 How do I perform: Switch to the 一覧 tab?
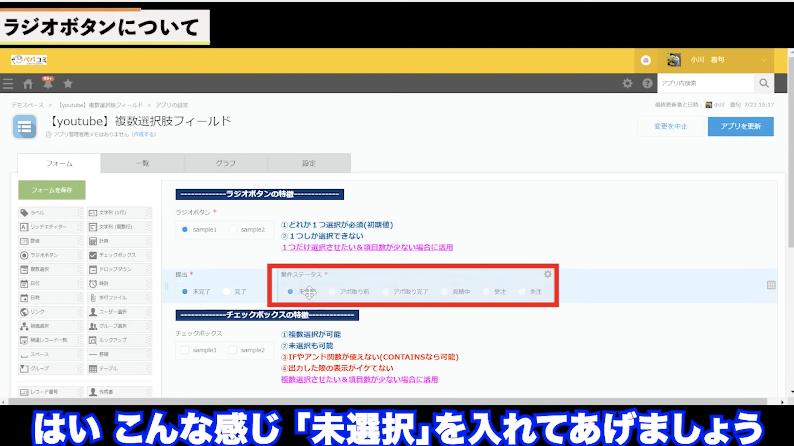(141, 162)
